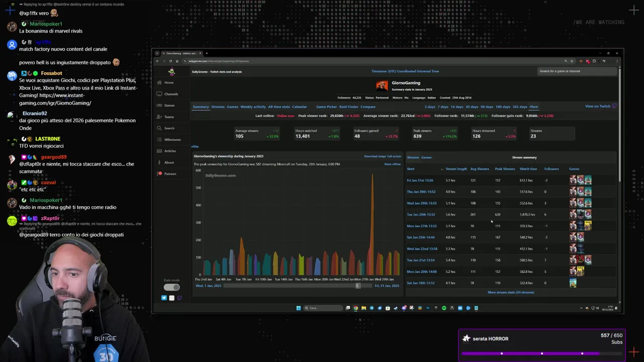The height and width of the screenshot is (362, 644).
Task: Open the More date range option
Action: coord(534,107)
